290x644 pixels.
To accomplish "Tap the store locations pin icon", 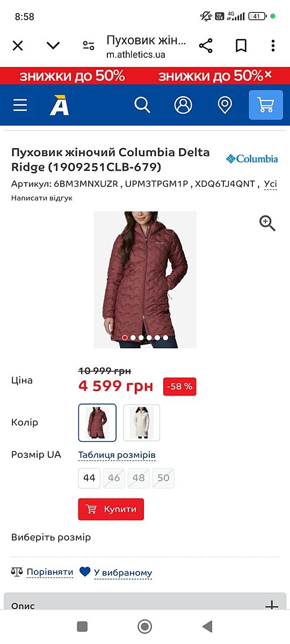I will pos(224,105).
